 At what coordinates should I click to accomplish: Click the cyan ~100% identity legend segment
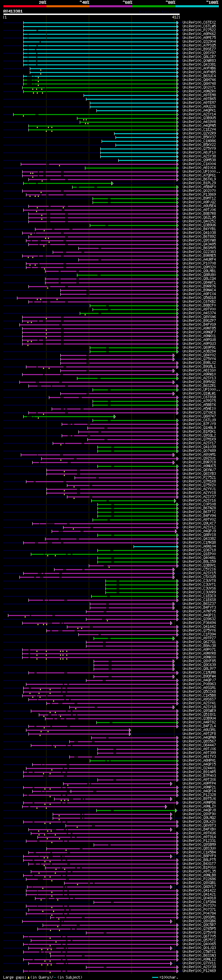[x=197, y=6]
